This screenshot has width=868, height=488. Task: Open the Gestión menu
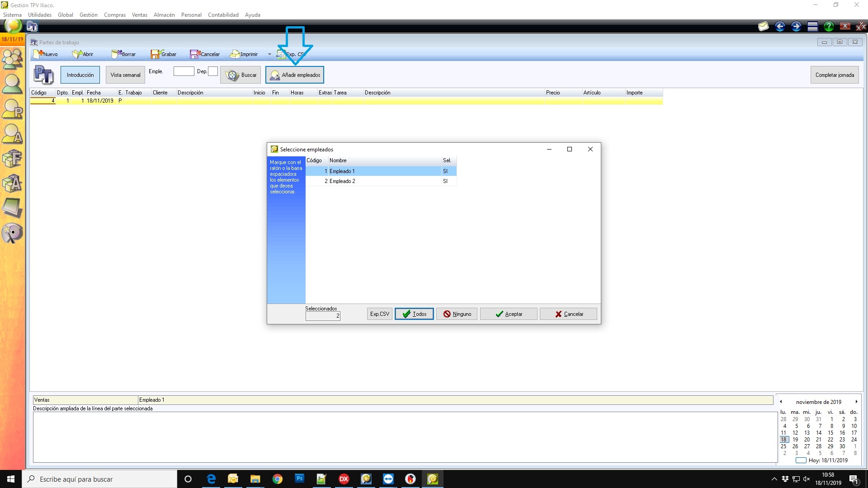[89, 15]
